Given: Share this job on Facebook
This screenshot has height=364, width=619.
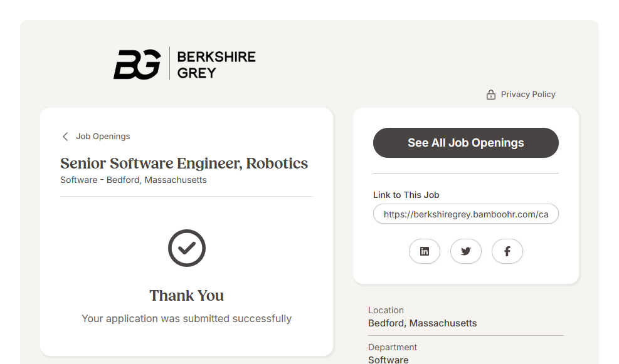Looking at the screenshot, I should [x=507, y=251].
